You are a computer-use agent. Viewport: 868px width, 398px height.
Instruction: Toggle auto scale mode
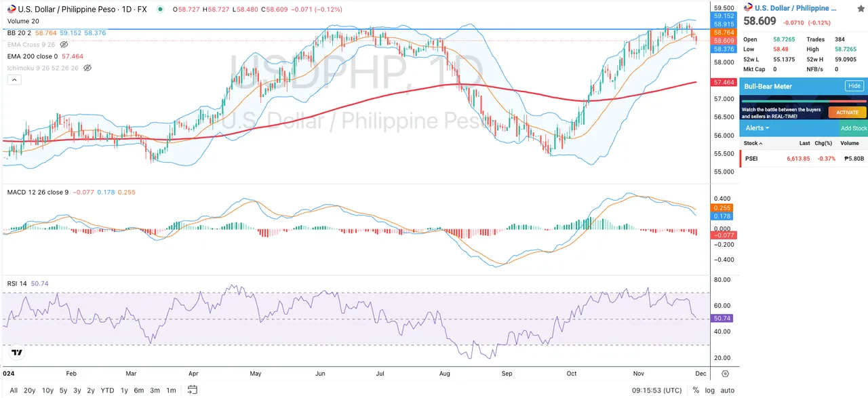click(x=727, y=390)
